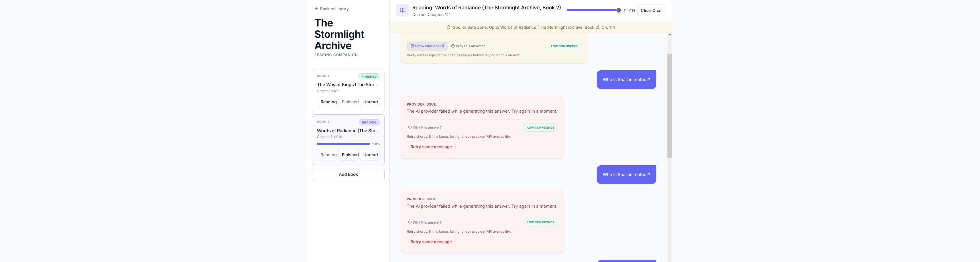Click the 100% label on the Book 2 card

pyautogui.click(x=376, y=144)
